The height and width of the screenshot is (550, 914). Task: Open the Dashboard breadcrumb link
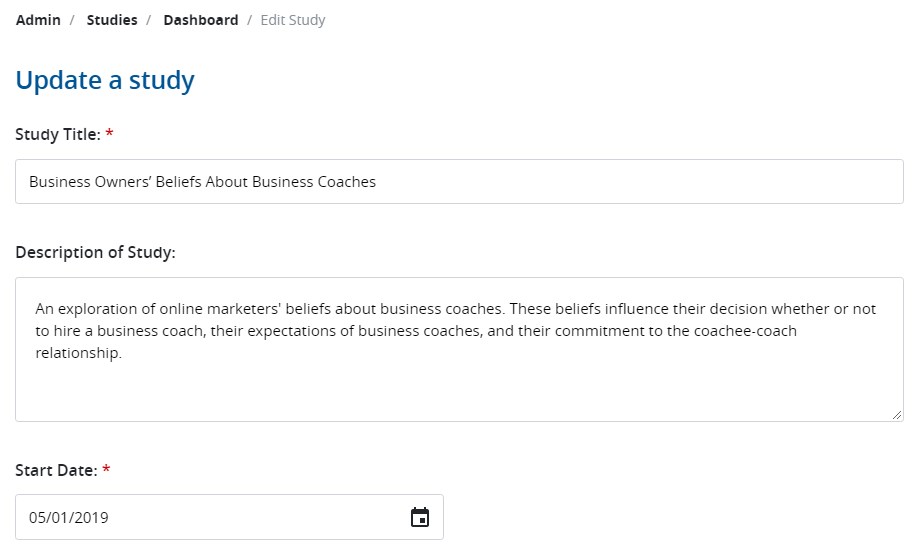pos(201,20)
